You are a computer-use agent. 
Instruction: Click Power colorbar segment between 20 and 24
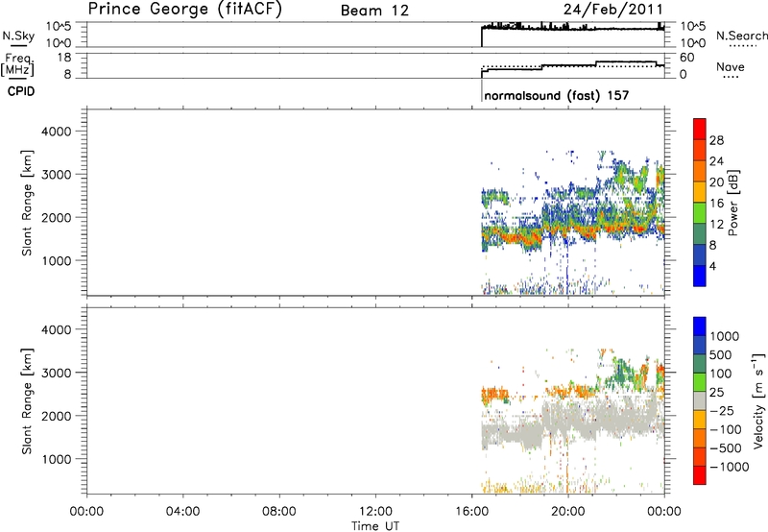[700, 172]
